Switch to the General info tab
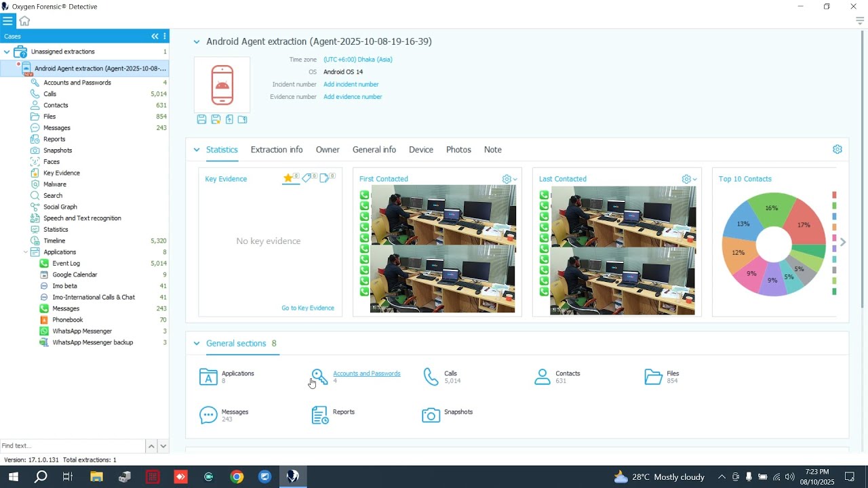 [374, 150]
